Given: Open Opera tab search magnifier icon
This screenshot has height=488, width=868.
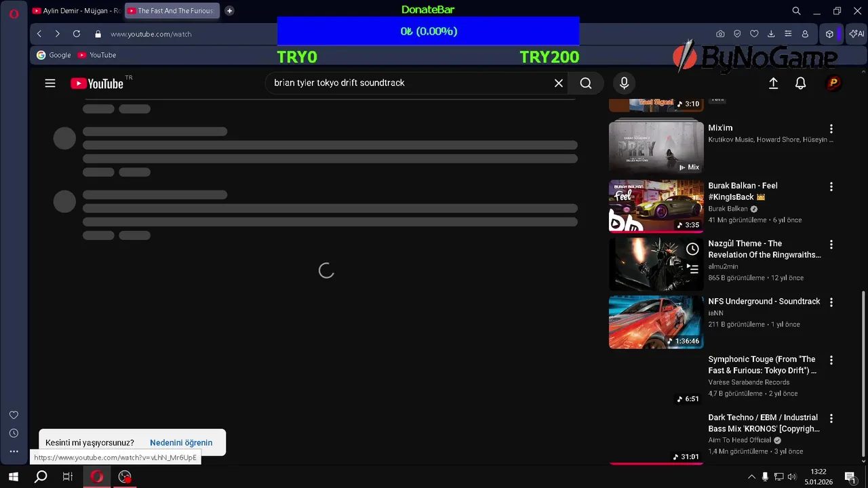Looking at the screenshot, I should (797, 11).
